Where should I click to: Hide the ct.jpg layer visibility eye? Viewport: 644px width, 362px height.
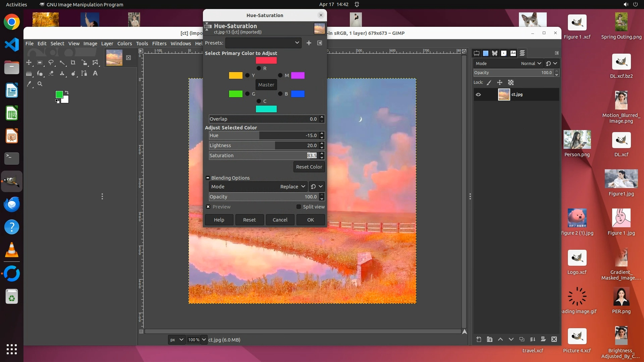pos(478,95)
